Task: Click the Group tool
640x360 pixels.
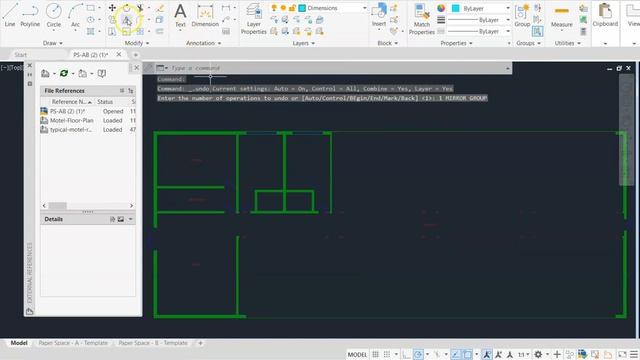Action: [522, 16]
